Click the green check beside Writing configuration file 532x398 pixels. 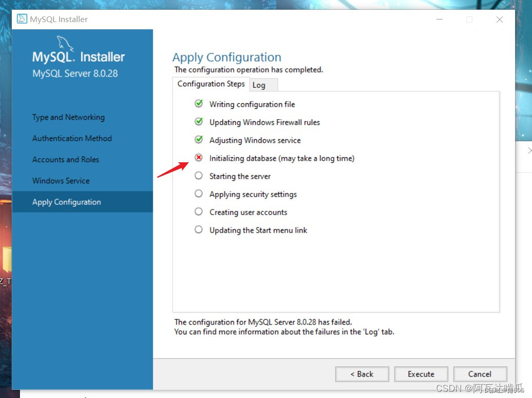(199, 103)
